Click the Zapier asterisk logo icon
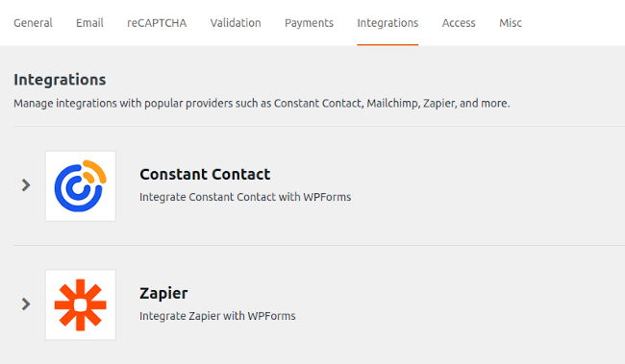 (81, 305)
